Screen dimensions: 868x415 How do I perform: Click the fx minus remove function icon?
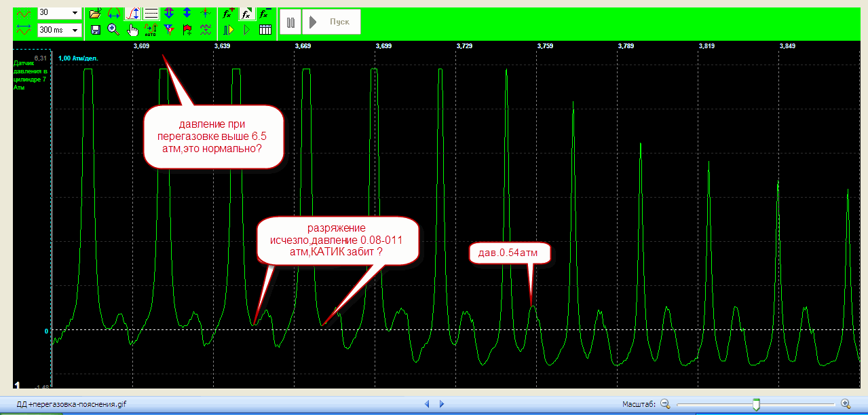265,13
